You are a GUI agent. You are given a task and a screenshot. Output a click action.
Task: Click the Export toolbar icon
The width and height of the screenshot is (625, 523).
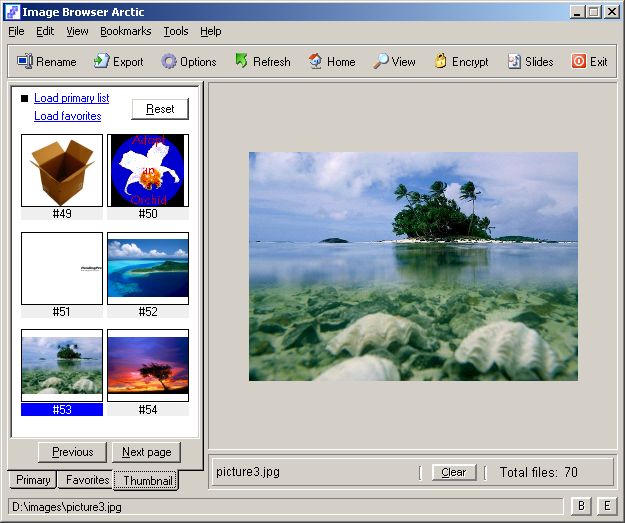pos(101,61)
